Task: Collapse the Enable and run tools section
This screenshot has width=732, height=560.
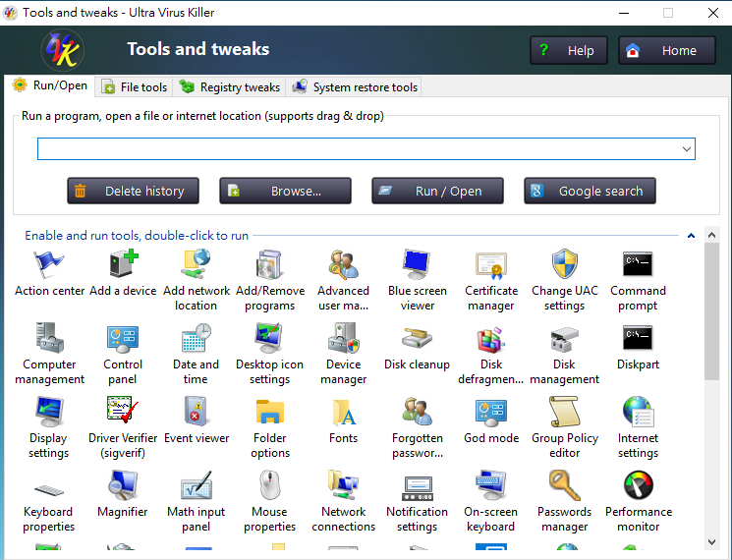Action: coord(691,236)
